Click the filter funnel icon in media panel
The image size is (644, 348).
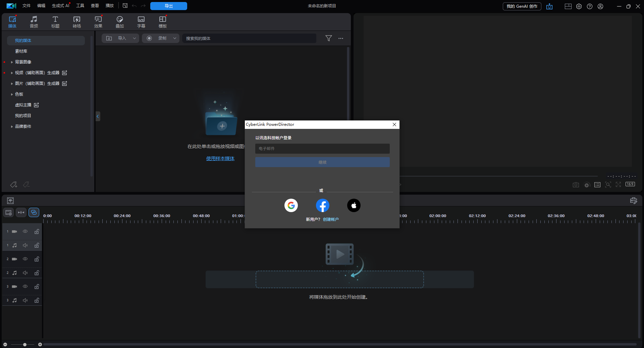[328, 38]
